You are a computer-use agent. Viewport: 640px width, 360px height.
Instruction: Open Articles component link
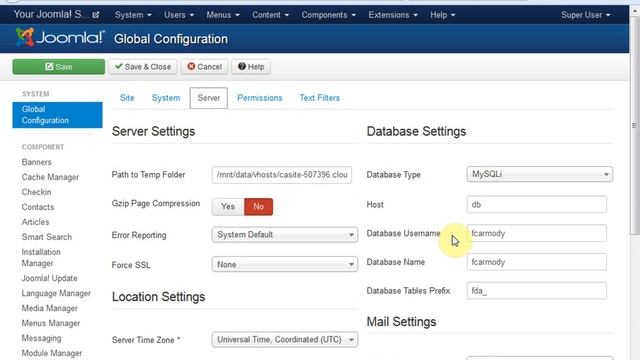point(35,222)
